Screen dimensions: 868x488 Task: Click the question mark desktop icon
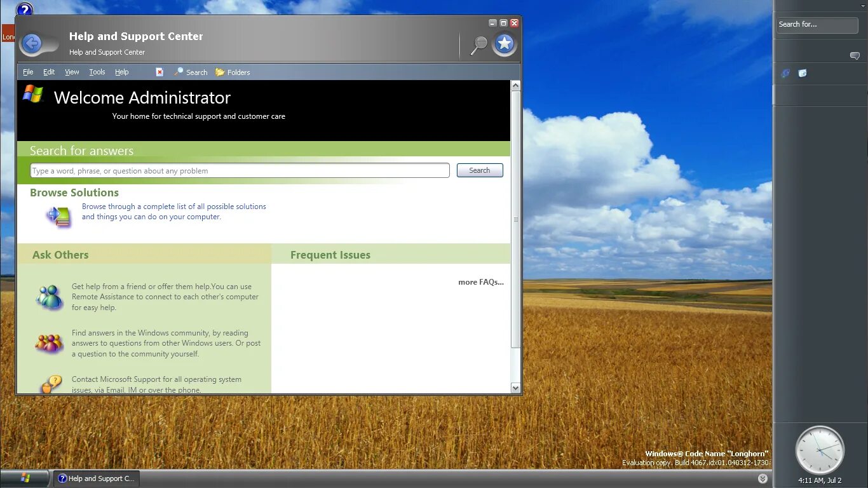point(24,10)
